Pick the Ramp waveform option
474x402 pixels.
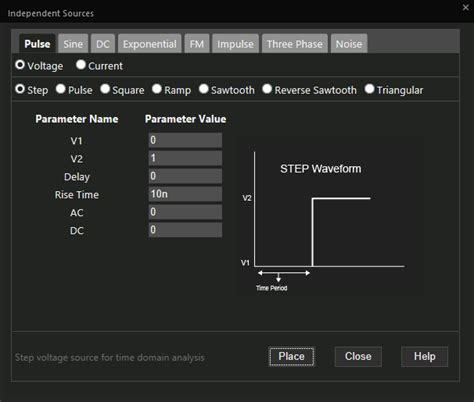(x=157, y=89)
